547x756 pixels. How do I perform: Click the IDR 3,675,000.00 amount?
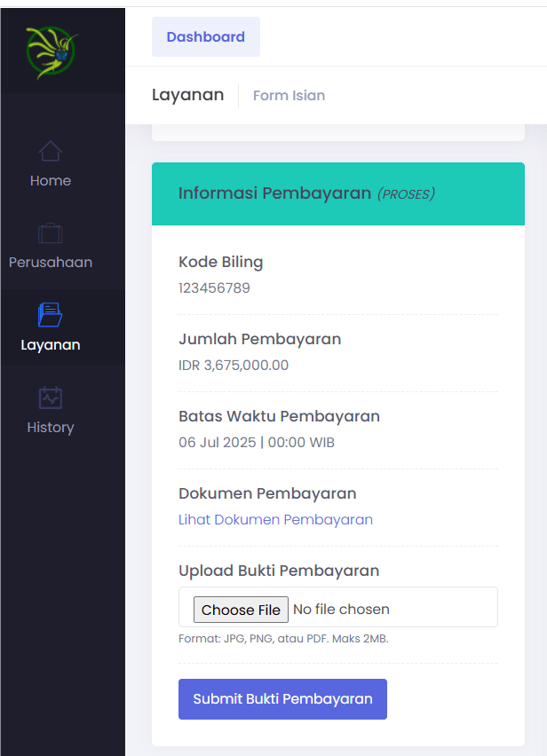click(x=234, y=366)
